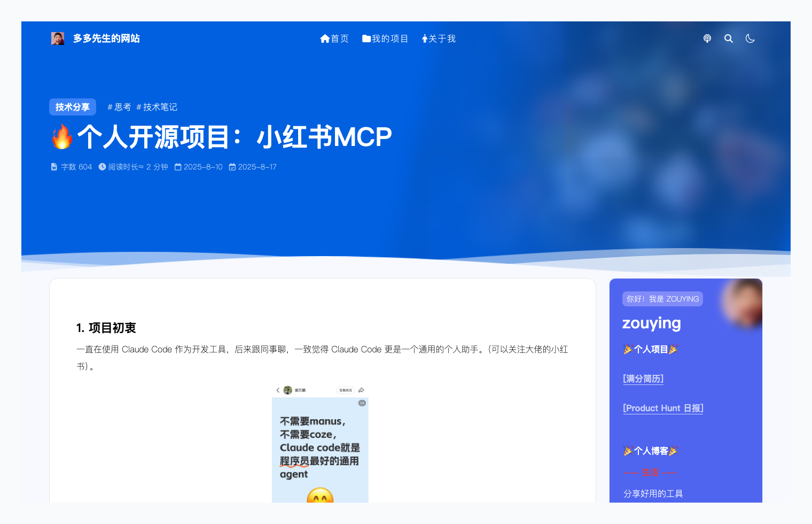Screen dimensions: 812x524
Task: Click the published date 2025-8-10
Action: 203,167
